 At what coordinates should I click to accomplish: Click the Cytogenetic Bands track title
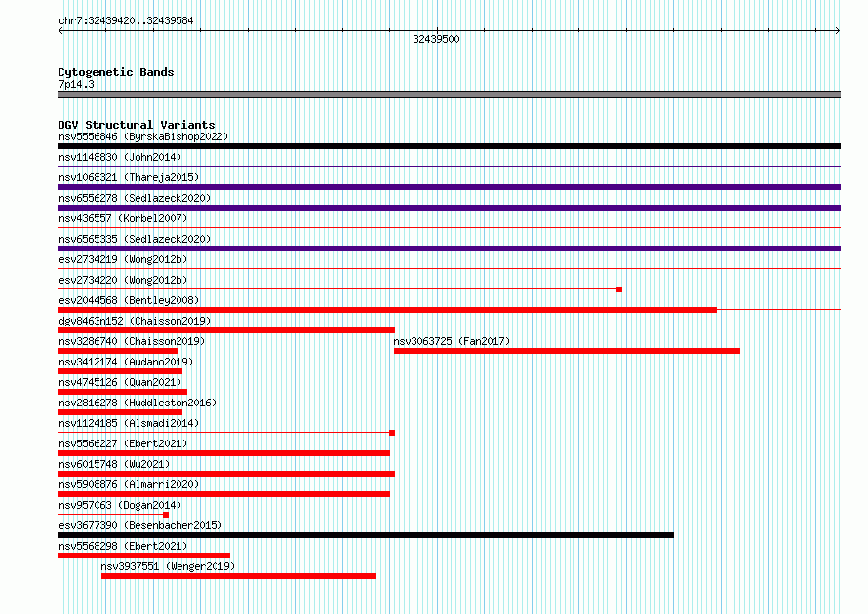click(116, 72)
